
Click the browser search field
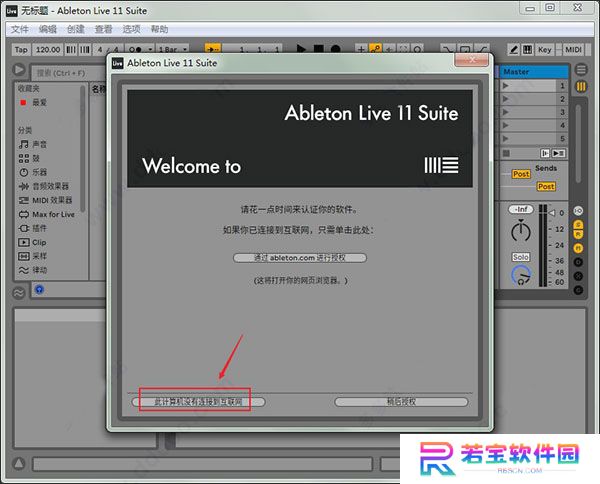click(69, 73)
